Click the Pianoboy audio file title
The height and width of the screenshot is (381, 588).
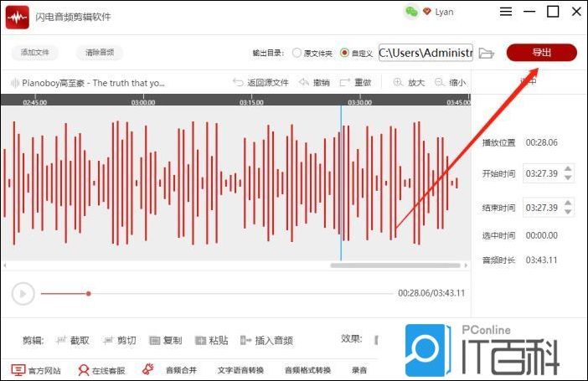point(93,83)
